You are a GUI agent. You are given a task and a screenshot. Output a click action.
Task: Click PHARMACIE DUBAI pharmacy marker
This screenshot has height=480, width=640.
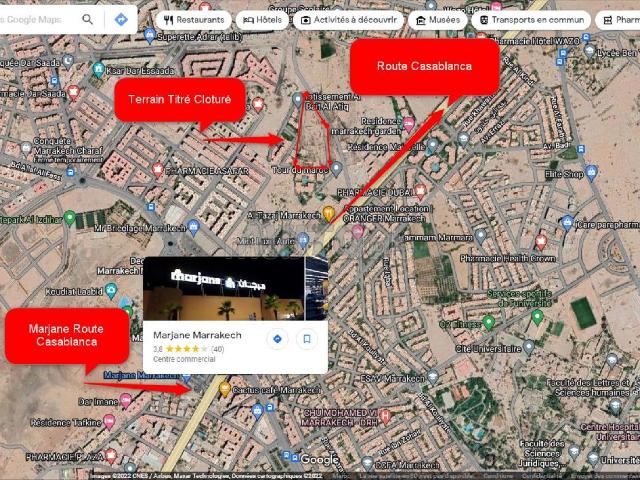(x=420, y=191)
